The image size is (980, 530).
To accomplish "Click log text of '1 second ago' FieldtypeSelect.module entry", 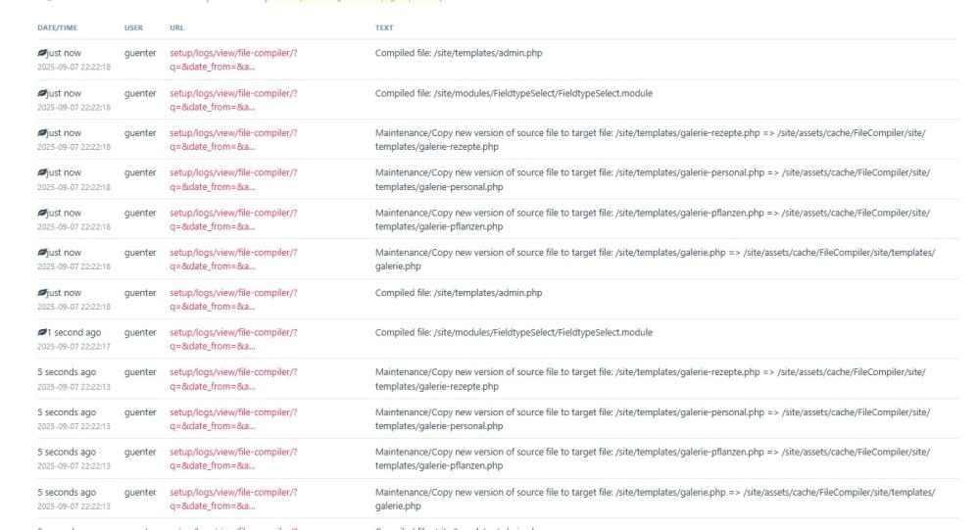I will click(514, 333).
